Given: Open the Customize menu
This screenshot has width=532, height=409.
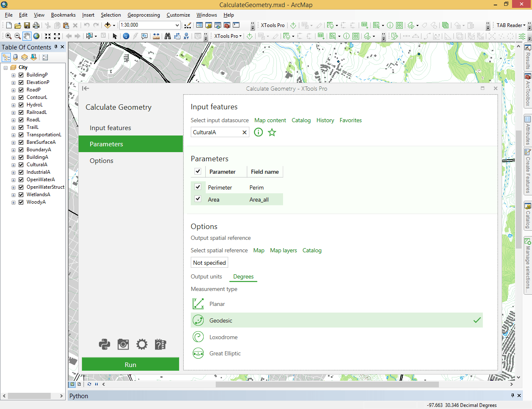Looking at the screenshot, I should click(x=178, y=15).
